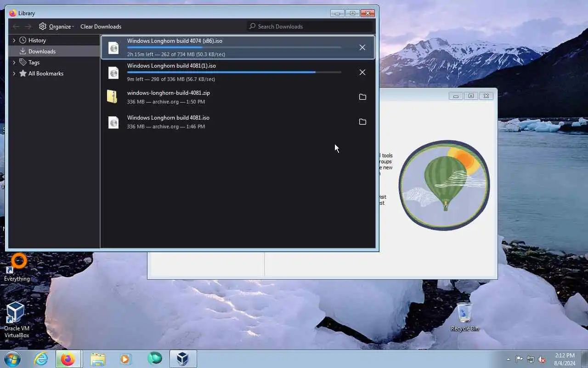Viewport: 588px width, 368px height.
Task: Expand the History tree node
Action: [x=14, y=40]
